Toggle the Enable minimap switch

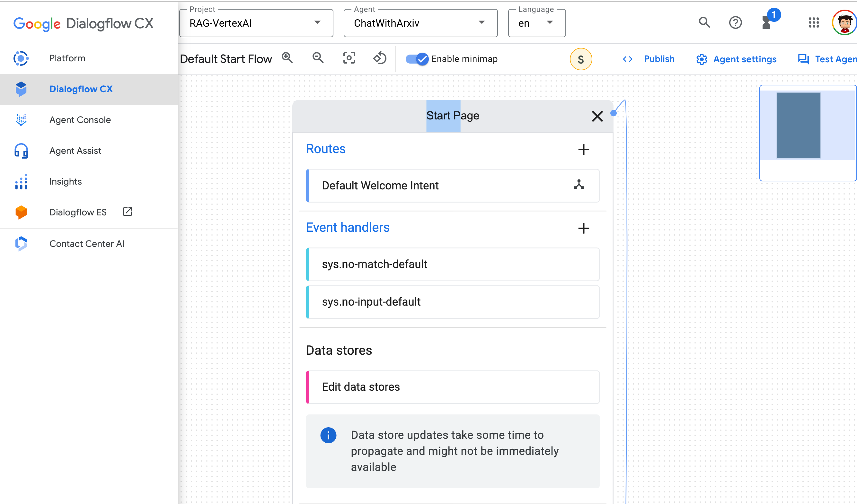(x=417, y=59)
